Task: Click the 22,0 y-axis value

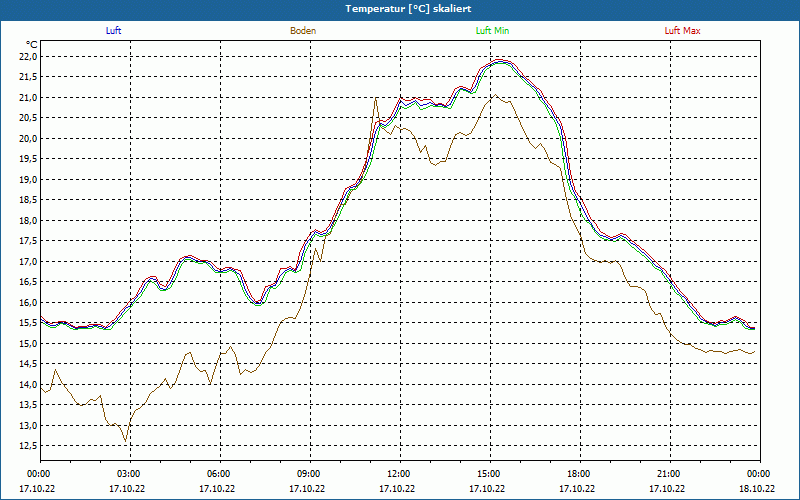Action: click(27, 57)
